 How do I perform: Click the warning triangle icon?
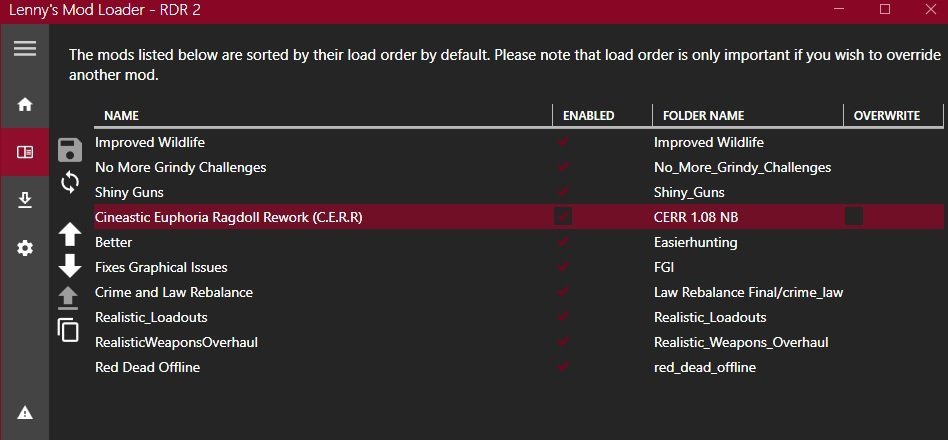coord(25,412)
